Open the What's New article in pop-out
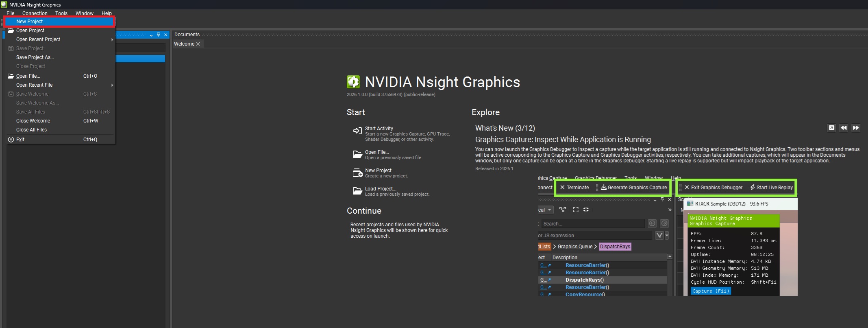868x328 pixels. click(831, 128)
